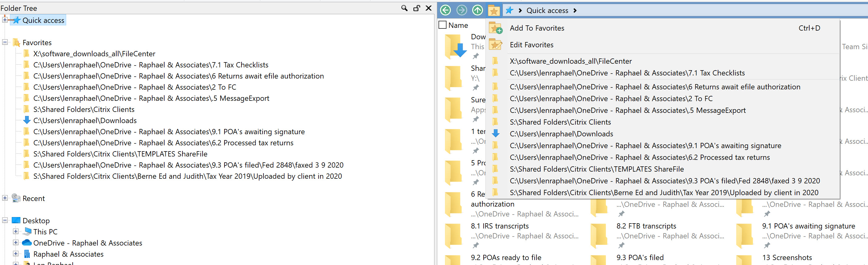Click the Downloads arrow icon in Favorites tree
Viewport: 868px width, 265px height.
pos(27,120)
